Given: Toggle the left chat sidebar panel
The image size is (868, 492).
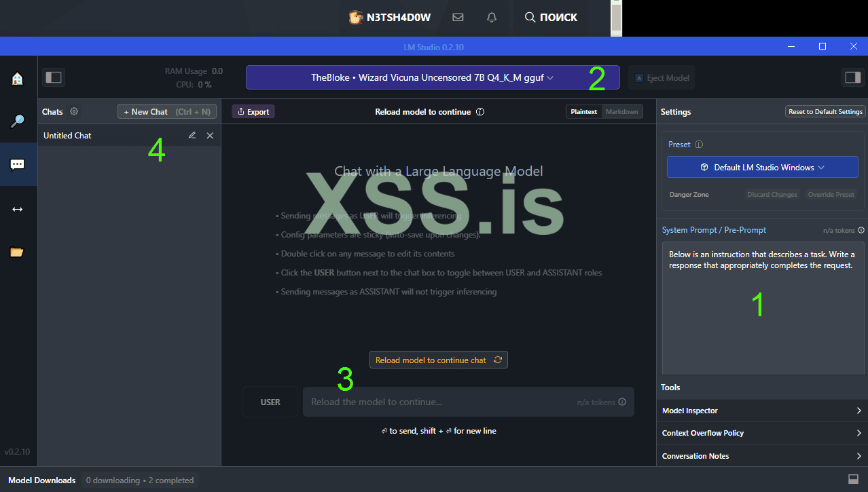Looking at the screenshot, I should coord(54,77).
